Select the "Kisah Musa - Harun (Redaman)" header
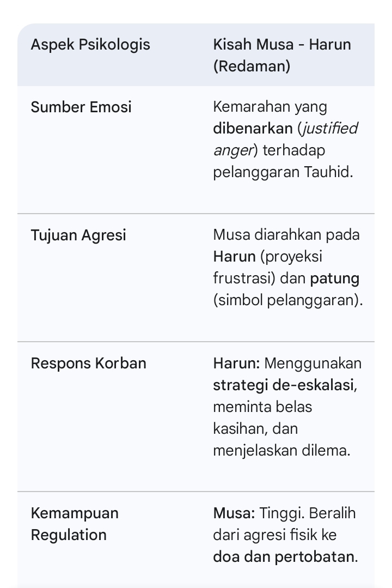Viewport: 392px width, 588px height. click(282, 54)
